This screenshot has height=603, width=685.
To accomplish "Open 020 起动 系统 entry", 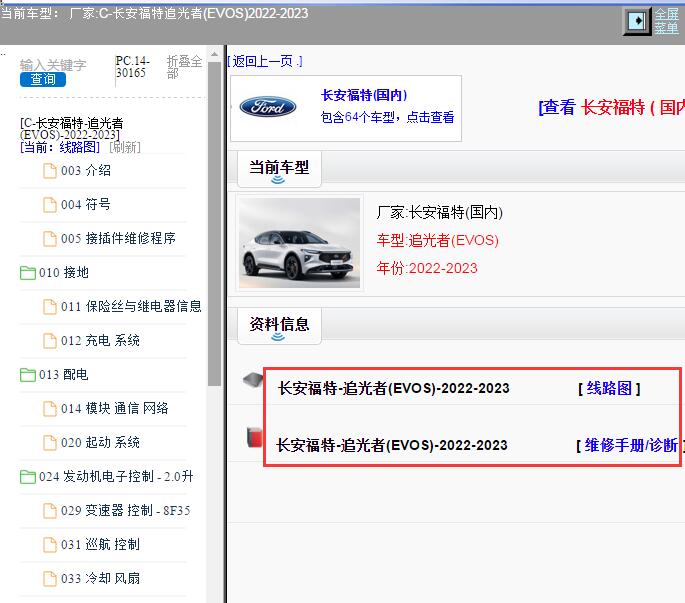I will click(x=100, y=443).
